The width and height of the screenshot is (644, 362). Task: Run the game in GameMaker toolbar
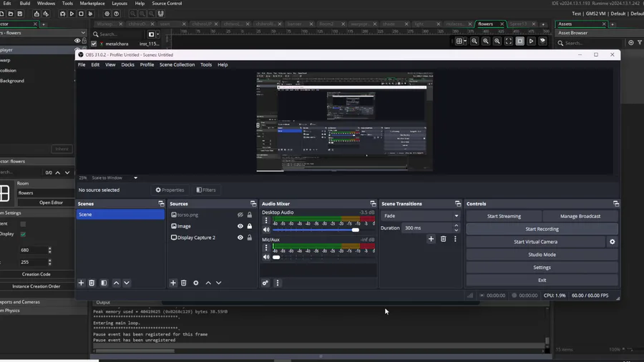72,14
